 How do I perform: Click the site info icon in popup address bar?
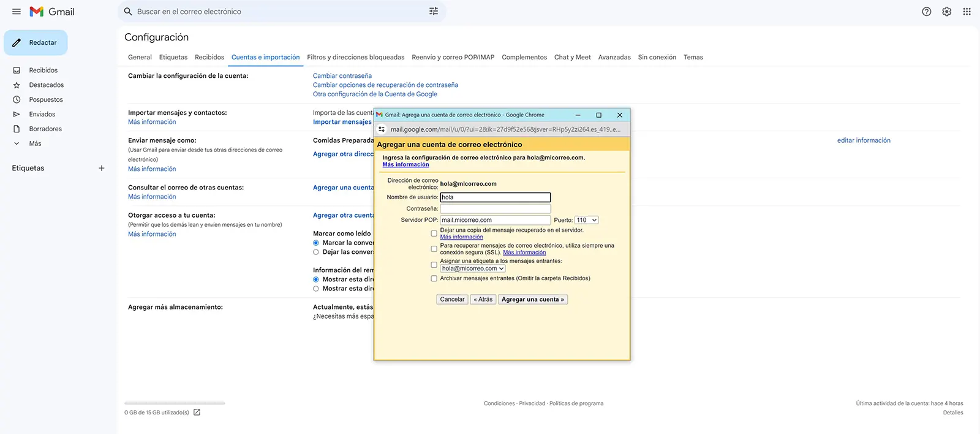pyautogui.click(x=382, y=129)
